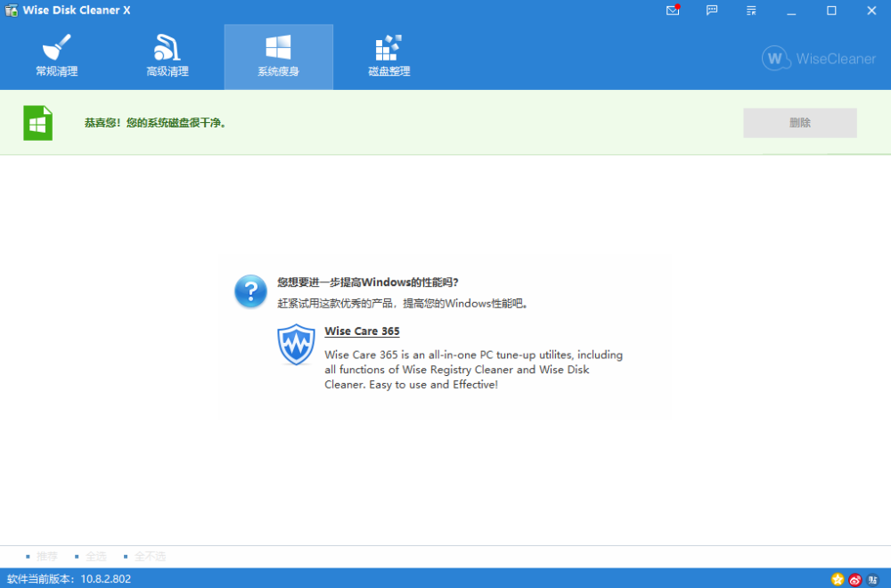Image resolution: width=891 pixels, height=588 pixels.
Task: Open the main menu list icon
Action: (x=751, y=10)
